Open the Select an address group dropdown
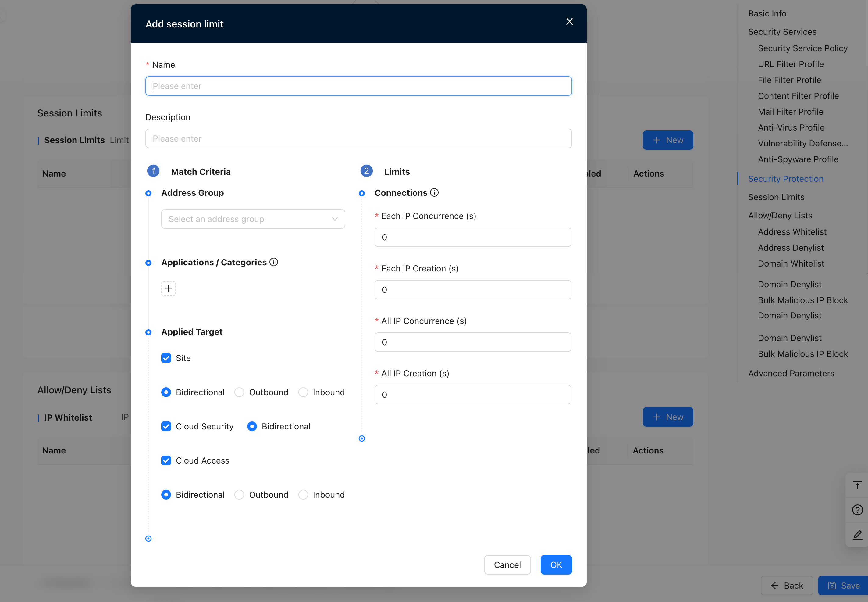868x602 pixels. [253, 219]
